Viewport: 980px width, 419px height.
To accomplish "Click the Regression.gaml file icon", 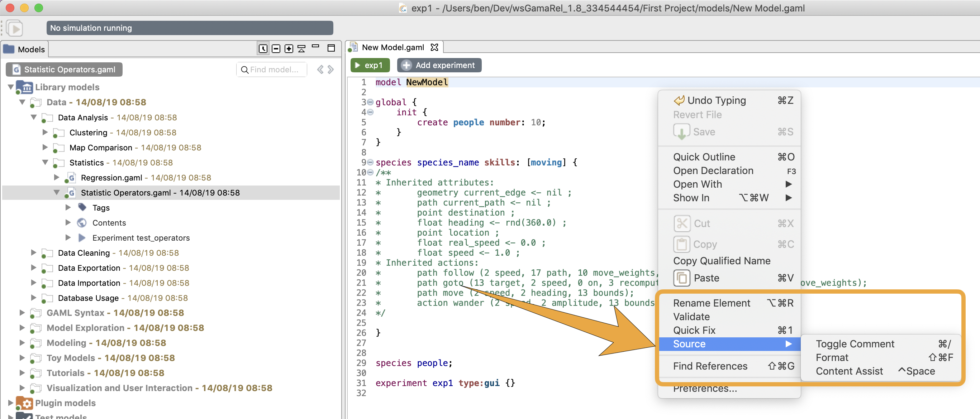I will pos(70,178).
